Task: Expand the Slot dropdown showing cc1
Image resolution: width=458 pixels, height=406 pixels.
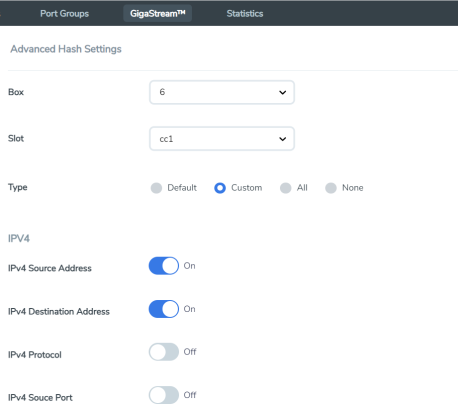Action: (x=222, y=139)
